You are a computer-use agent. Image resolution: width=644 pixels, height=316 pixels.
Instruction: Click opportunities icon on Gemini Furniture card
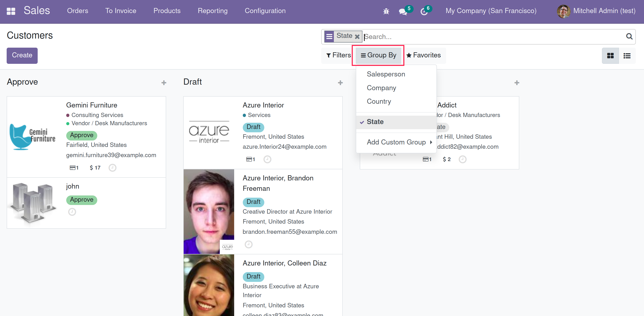tap(74, 168)
